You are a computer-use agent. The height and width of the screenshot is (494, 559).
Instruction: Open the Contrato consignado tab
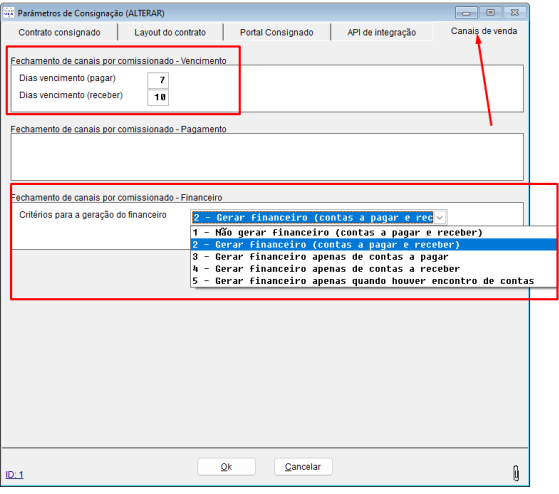tap(60, 32)
